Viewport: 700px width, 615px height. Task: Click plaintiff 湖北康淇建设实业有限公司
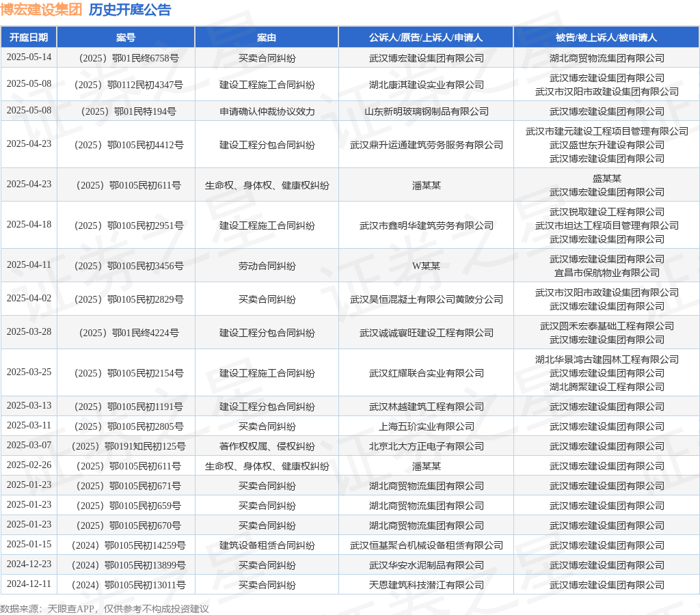tap(427, 85)
